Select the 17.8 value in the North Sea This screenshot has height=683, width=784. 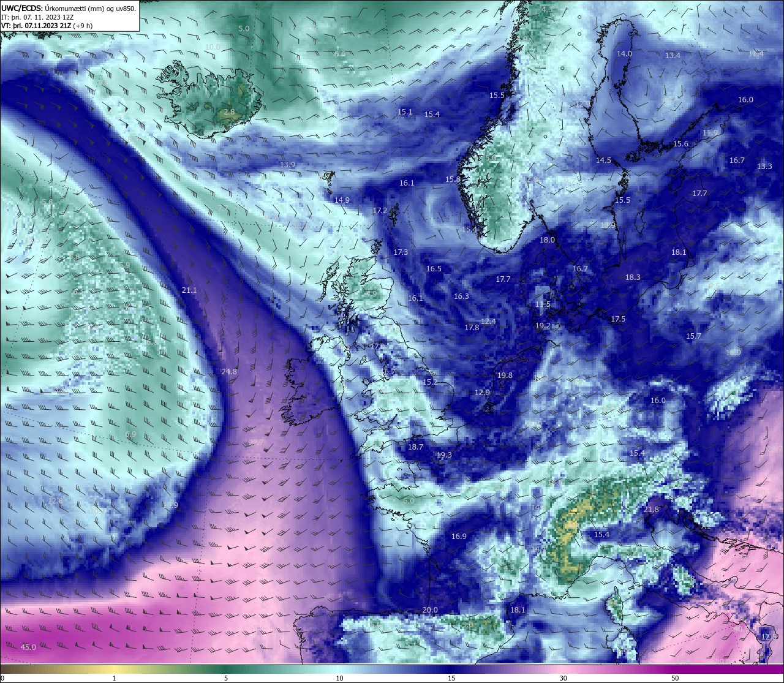[472, 327]
